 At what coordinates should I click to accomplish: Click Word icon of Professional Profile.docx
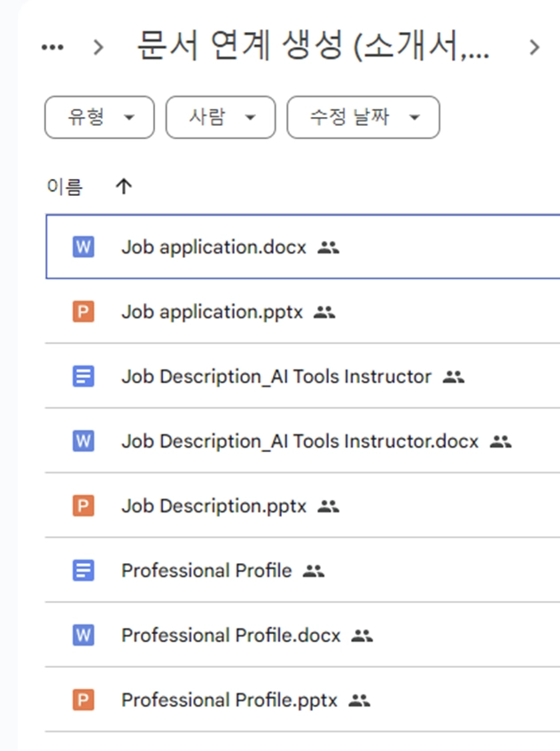pos(82,636)
